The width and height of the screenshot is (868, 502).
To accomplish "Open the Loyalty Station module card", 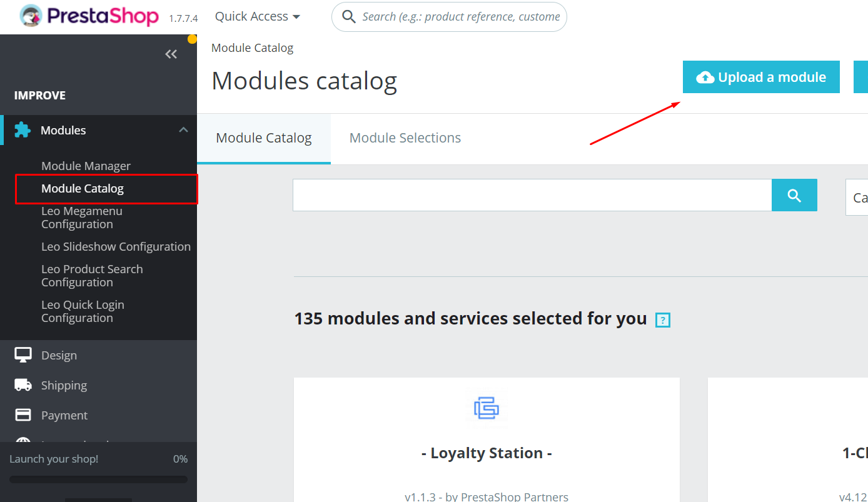I will pos(487,453).
